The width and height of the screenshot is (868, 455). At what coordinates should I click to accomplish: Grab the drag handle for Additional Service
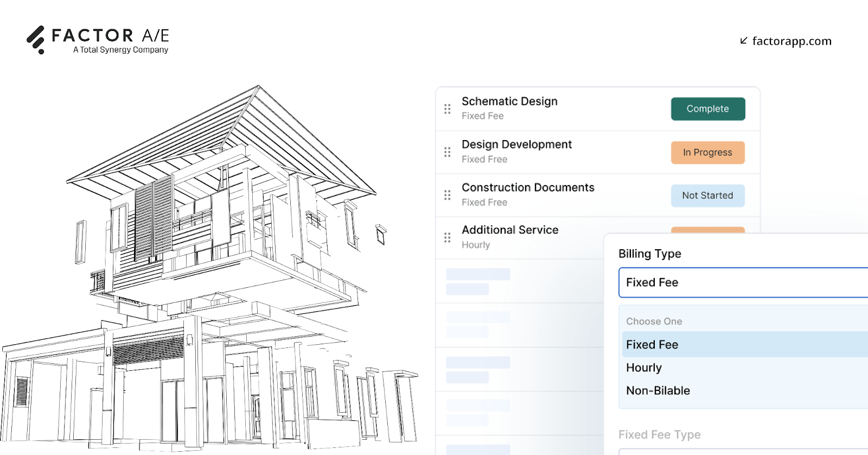pyautogui.click(x=448, y=237)
